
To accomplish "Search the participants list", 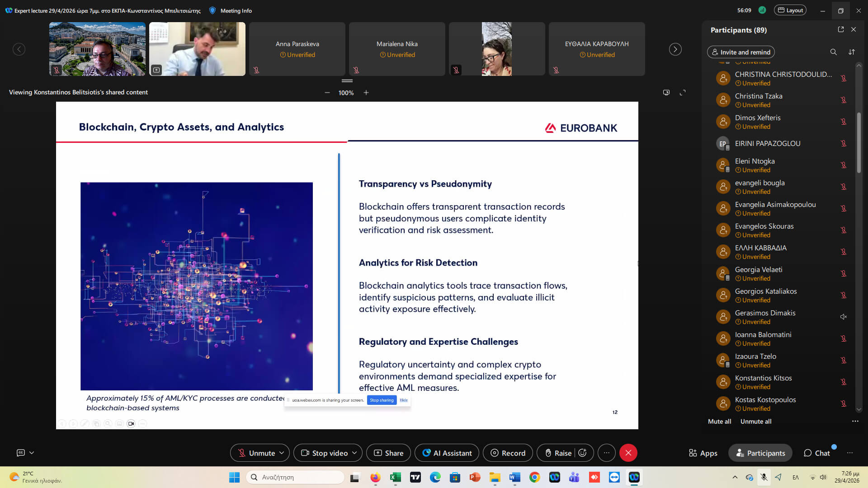I will pyautogui.click(x=833, y=52).
